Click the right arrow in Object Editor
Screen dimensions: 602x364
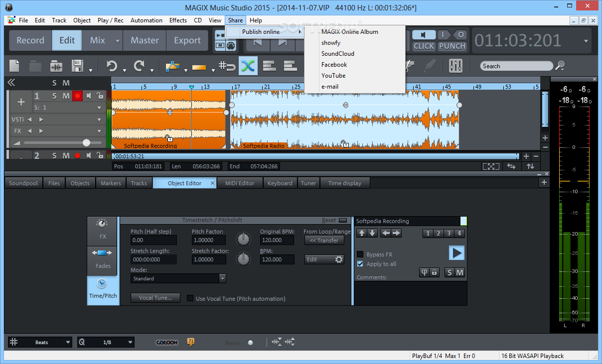396,233
